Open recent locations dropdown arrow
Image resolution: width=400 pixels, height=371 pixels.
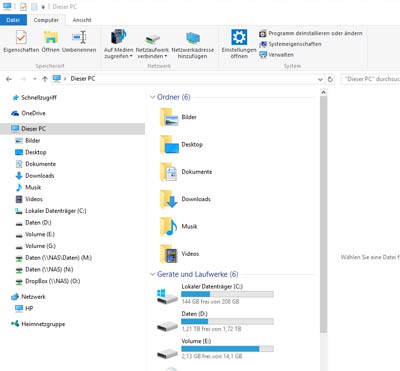click(35, 79)
